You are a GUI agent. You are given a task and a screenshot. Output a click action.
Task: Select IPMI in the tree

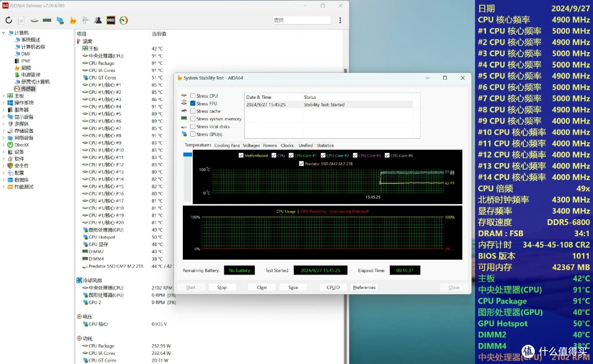23,61
